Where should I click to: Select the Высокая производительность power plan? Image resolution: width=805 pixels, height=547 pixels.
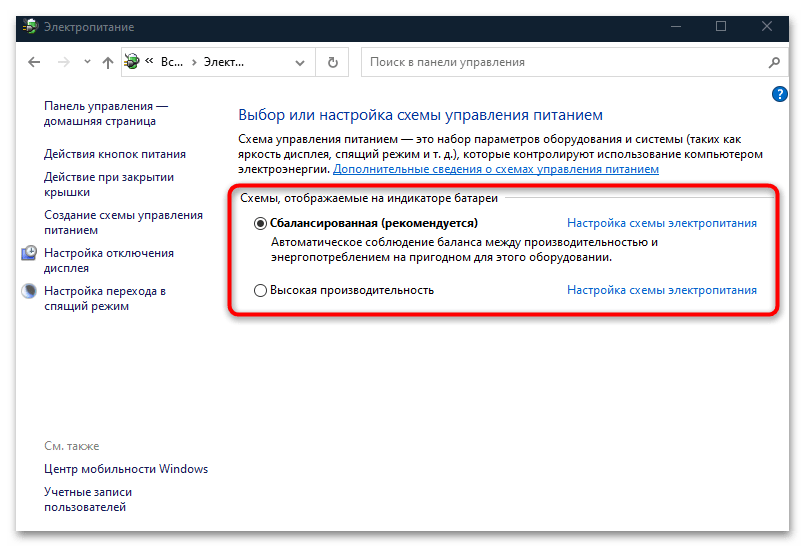click(261, 291)
